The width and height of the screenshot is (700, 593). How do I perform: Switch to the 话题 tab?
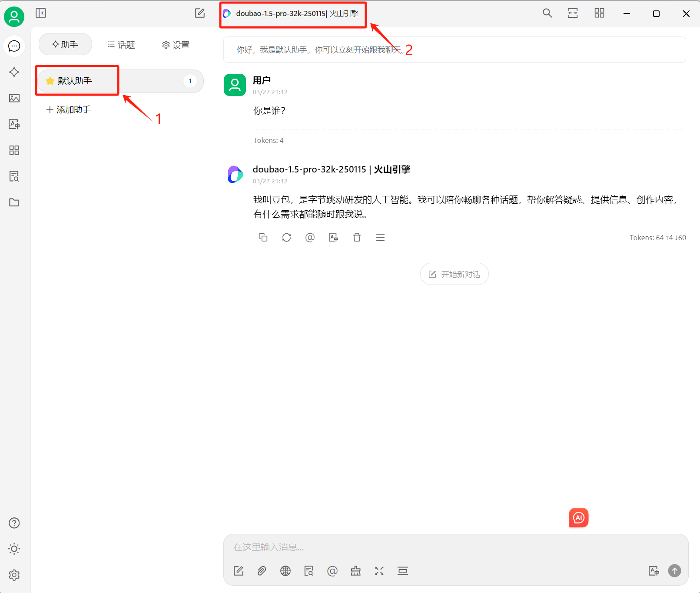(x=121, y=44)
